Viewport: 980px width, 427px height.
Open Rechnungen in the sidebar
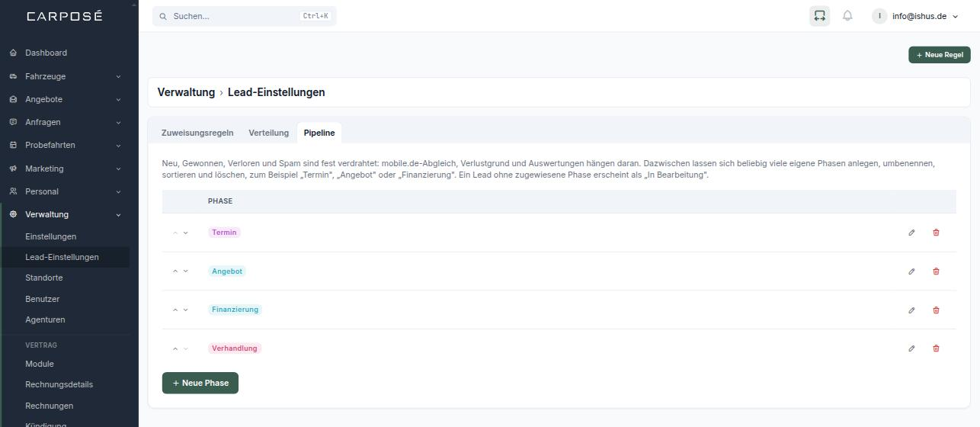[x=49, y=406]
